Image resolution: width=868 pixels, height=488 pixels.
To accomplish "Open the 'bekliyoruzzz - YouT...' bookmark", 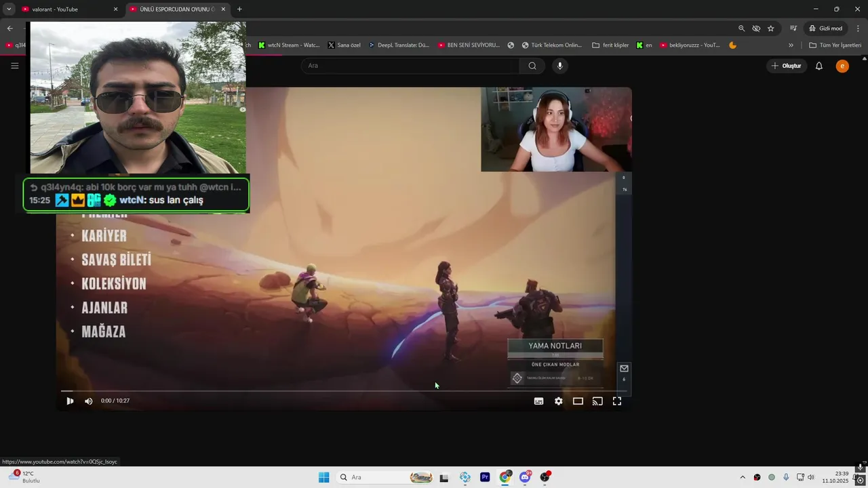I will (x=690, y=45).
